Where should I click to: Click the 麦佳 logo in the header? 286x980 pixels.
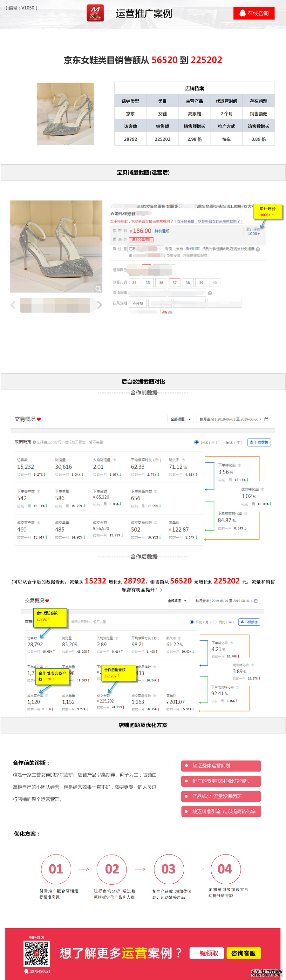(95, 13)
